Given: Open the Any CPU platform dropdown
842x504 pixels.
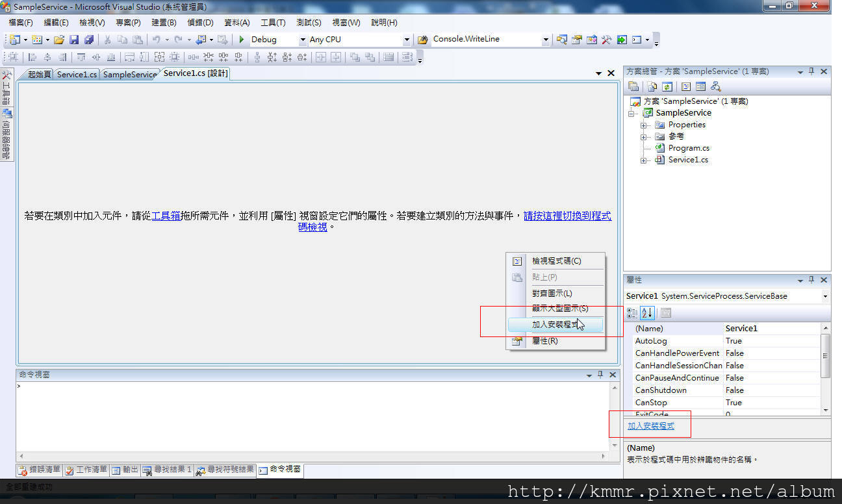Looking at the screenshot, I should point(407,40).
